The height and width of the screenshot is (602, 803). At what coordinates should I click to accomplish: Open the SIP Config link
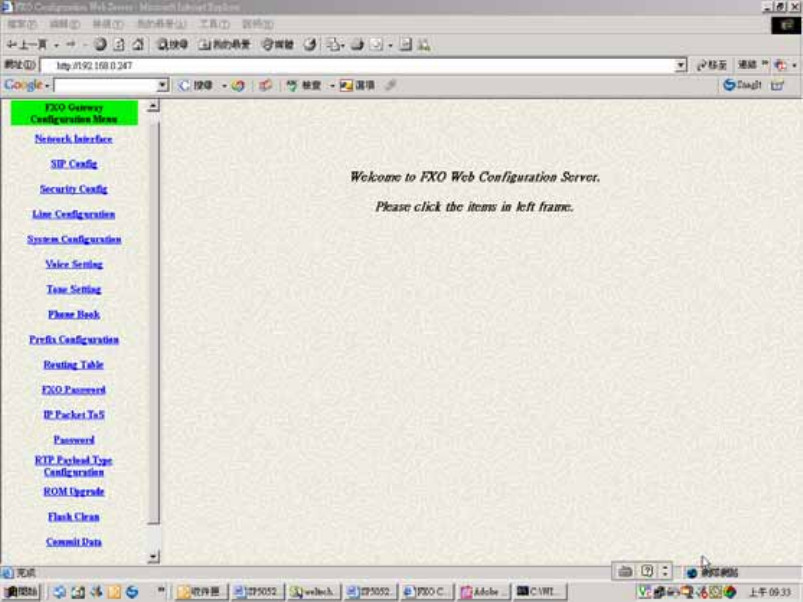click(74, 164)
